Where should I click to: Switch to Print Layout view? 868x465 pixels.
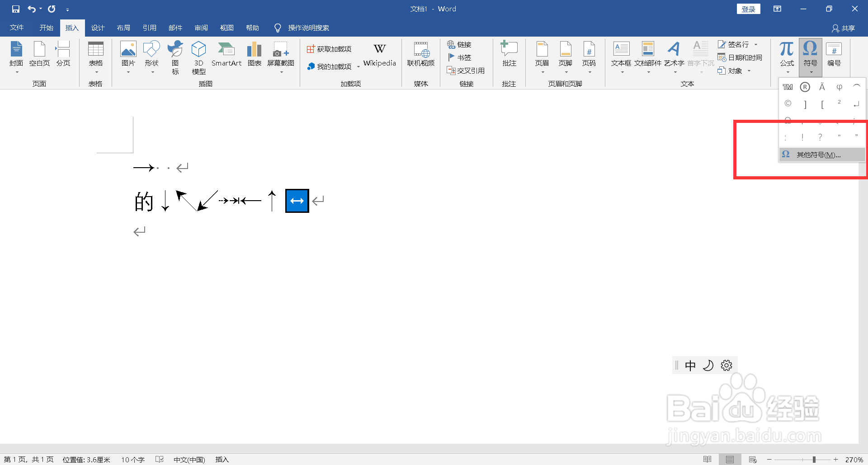pos(730,460)
